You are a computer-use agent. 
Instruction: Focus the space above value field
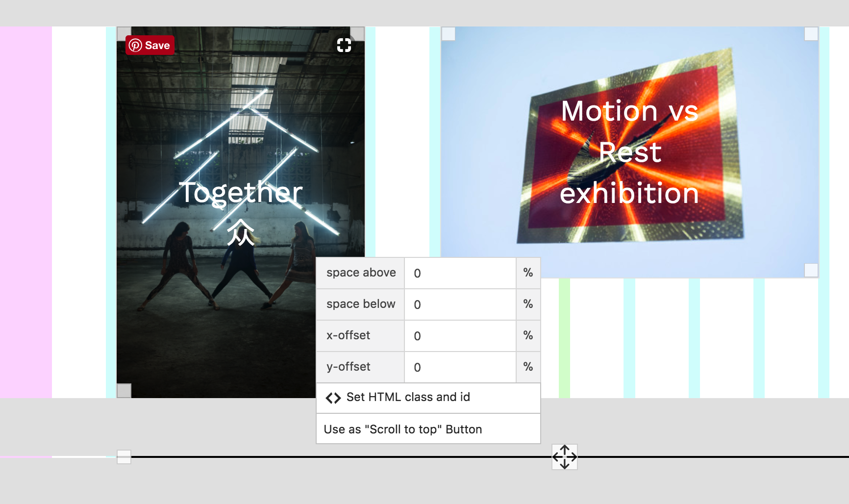[x=460, y=273]
